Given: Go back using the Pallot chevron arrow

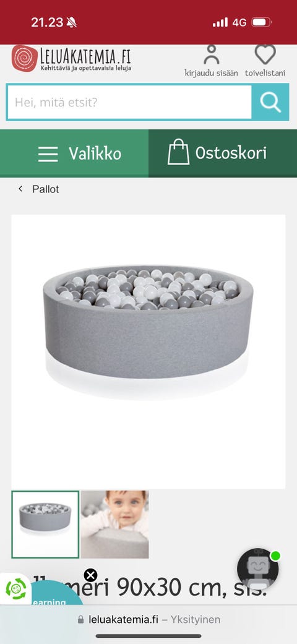Looking at the screenshot, I should pos(20,189).
